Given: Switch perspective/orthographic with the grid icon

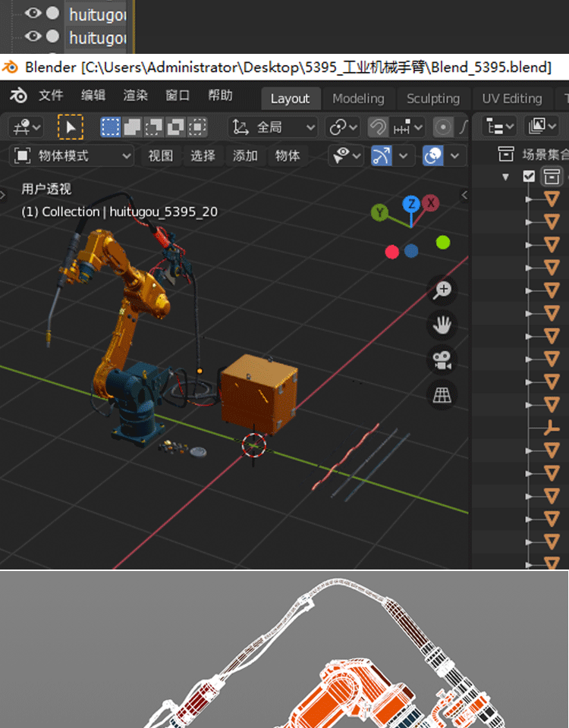Looking at the screenshot, I should pos(442,394).
